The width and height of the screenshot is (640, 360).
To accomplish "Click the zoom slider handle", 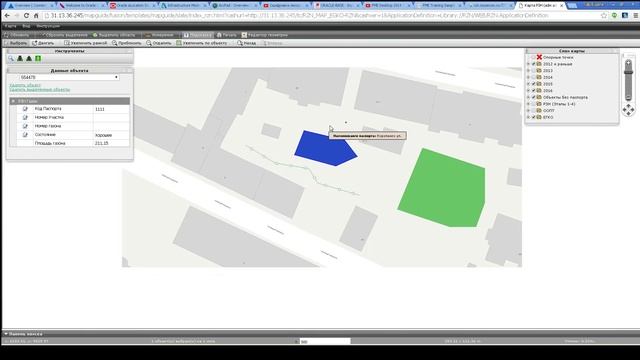I will 629,72.
